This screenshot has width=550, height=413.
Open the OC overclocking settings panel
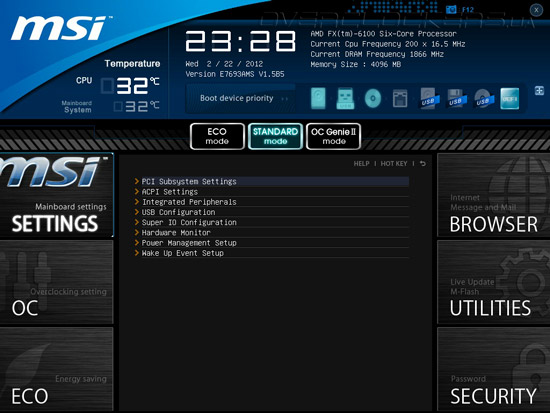click(x=56, y=282)
